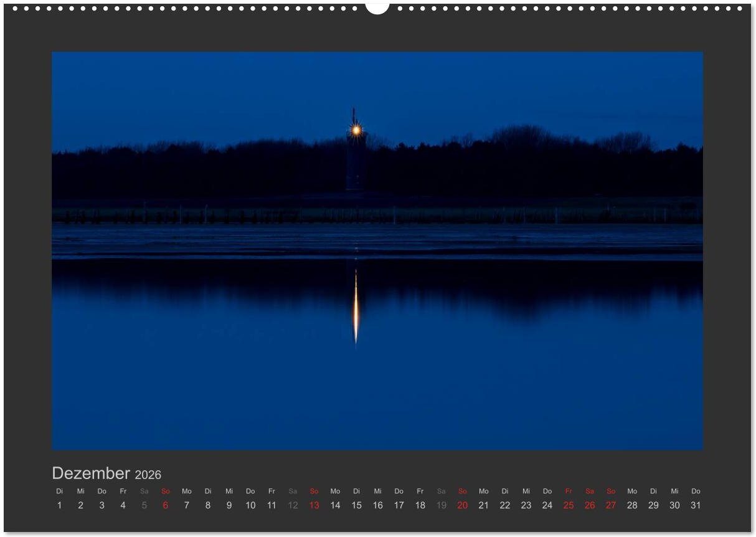Image resolution: width=756 pixels, height=537 pixels.
Task: Select date 24 in December
Action: [x=547, y=505]
